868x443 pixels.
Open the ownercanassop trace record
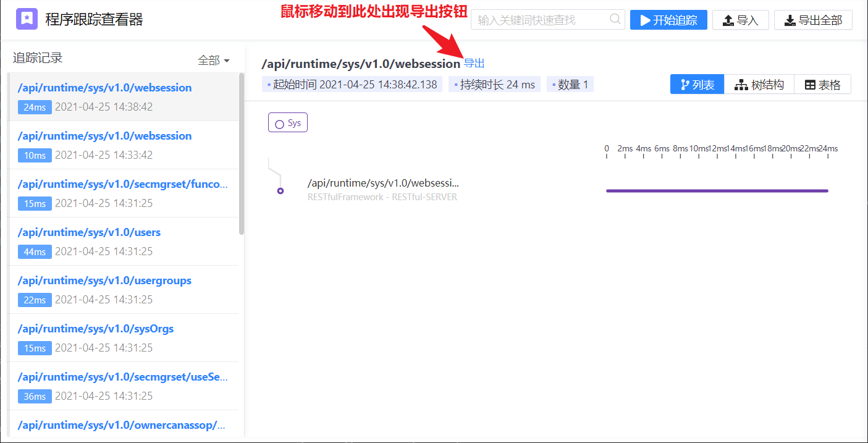[123, 424]
